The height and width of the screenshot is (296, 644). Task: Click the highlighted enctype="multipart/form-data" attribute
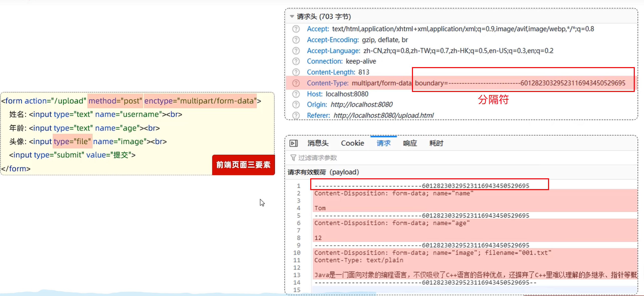pyautogui.click(x=200, y=101)
